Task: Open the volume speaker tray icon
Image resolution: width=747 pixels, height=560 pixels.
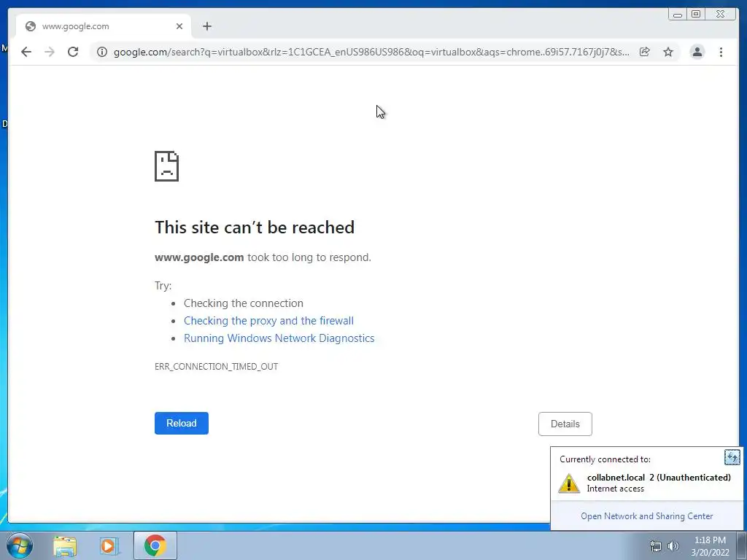Action: point(673,546)
